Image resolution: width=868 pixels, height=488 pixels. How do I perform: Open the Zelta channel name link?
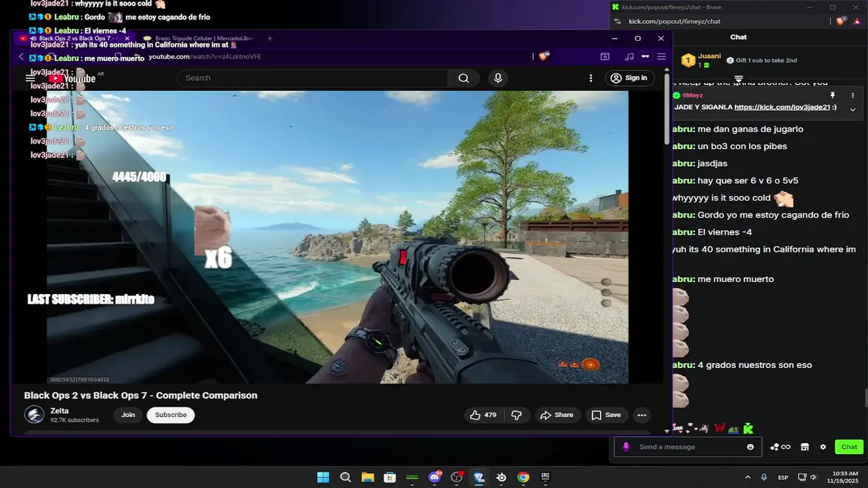click(x=60, y=411)
